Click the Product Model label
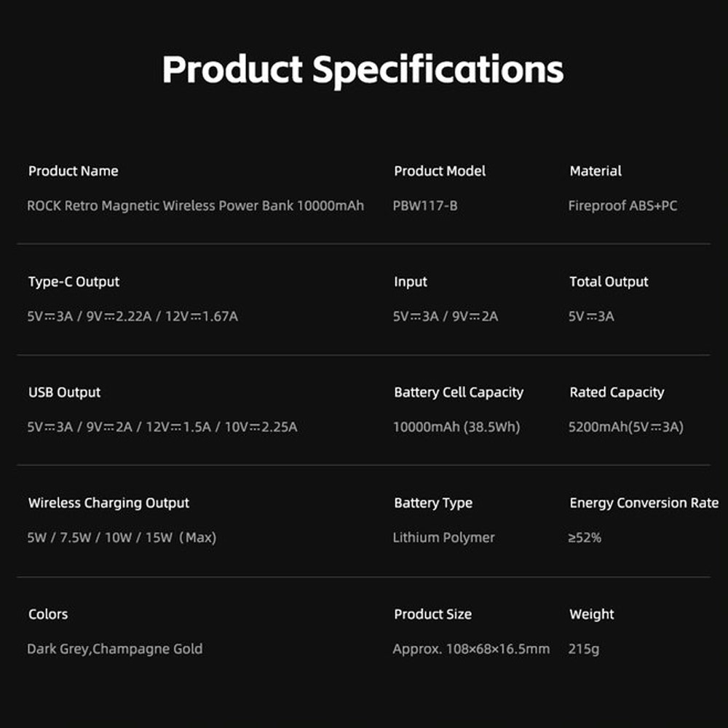728x728 pixels. coord(439,171)
